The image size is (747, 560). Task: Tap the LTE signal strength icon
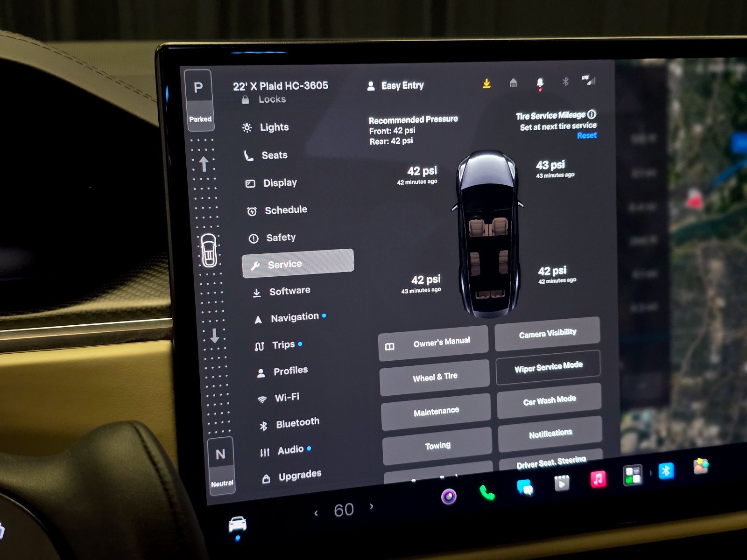(x=589, y=80)
